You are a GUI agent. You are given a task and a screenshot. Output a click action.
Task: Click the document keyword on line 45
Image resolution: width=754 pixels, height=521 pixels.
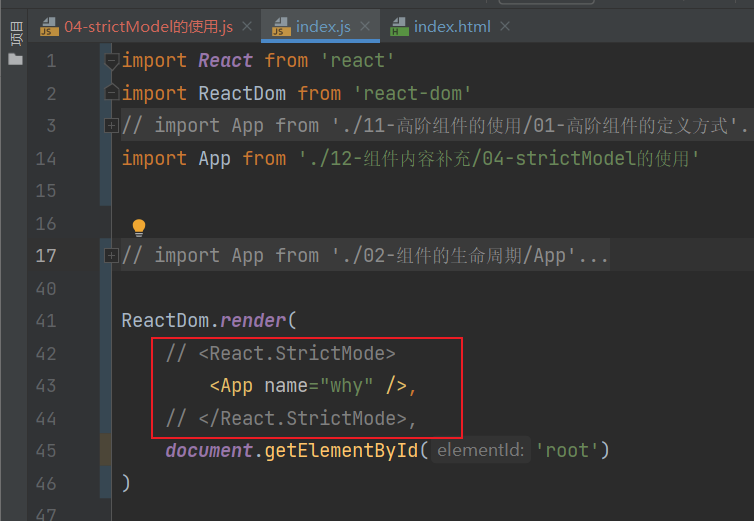click(209, 450)
